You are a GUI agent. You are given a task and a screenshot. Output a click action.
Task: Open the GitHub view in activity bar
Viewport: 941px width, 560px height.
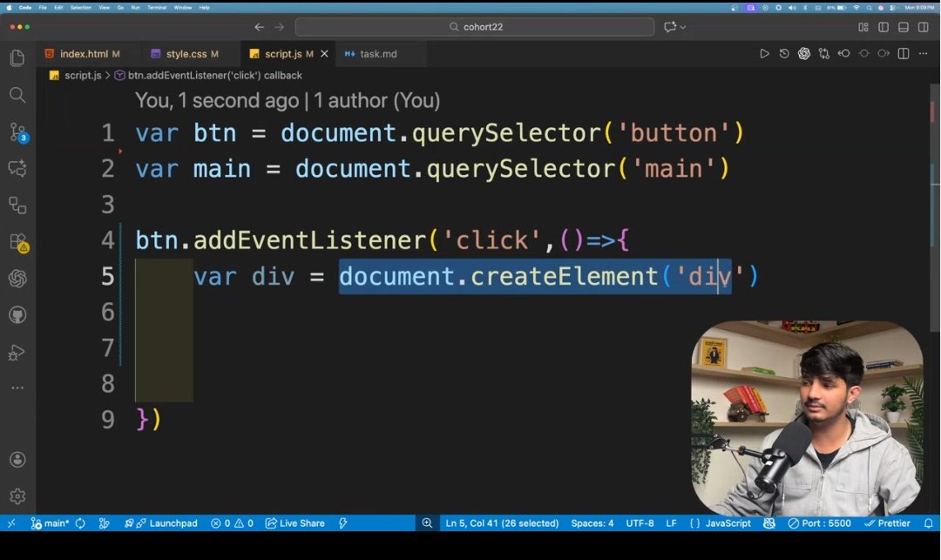tap(17, 315)
